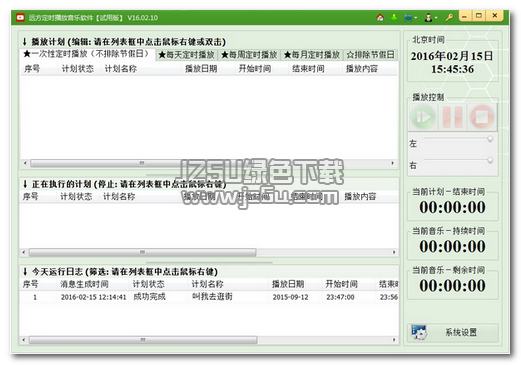Viewport: 521px width, 365px height.
Task: Click the 当前计划-结束时间 counter
Action: [x=452, y=207]
